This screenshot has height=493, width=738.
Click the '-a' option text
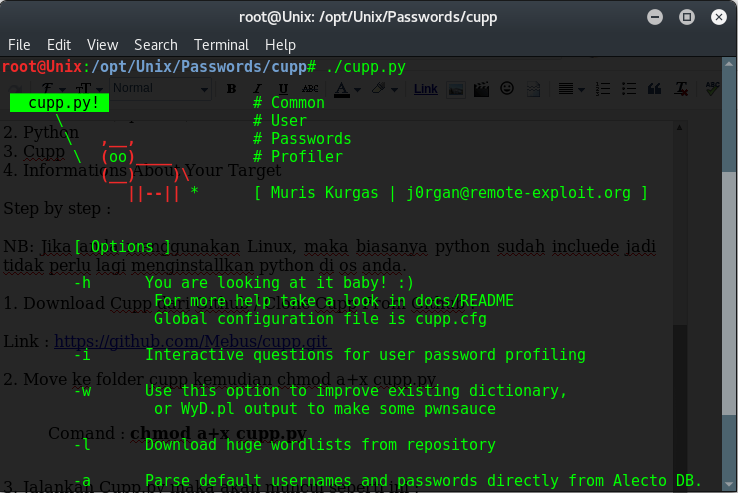click(83, 481)
